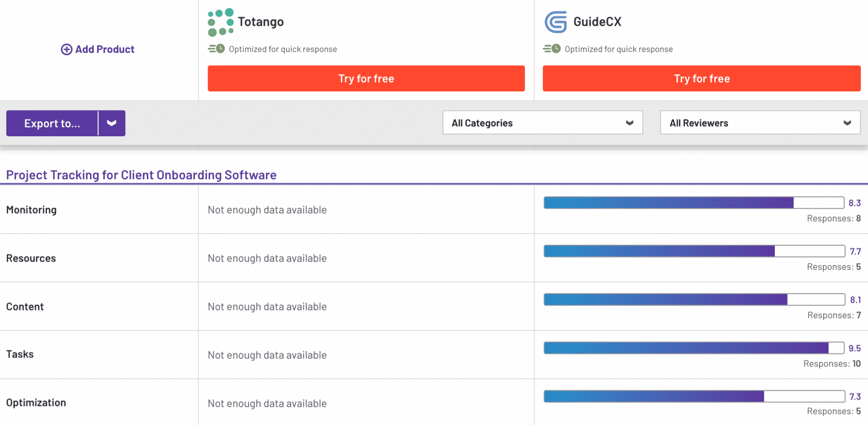Open the GuideCX product name link
Image resolution: width=868 pixels, height=425 pixels.
597,22
